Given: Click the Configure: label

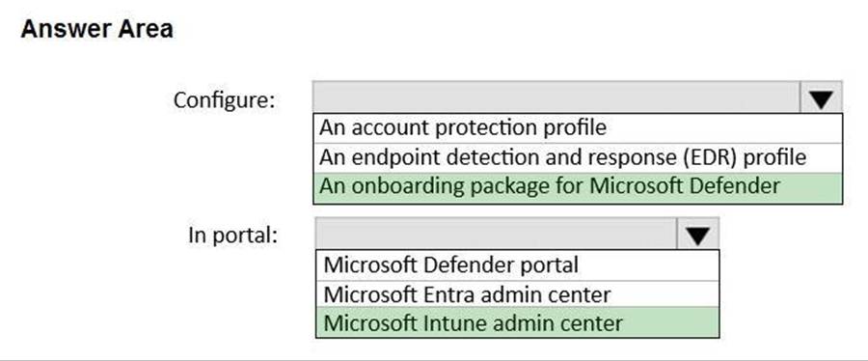Looking at the screenshot, I should coord(224,100).
